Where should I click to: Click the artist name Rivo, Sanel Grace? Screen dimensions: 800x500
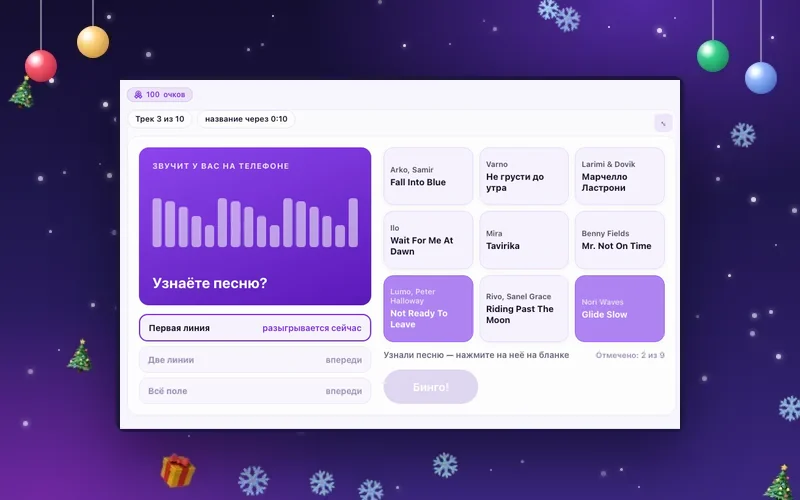tap(518, 296)
